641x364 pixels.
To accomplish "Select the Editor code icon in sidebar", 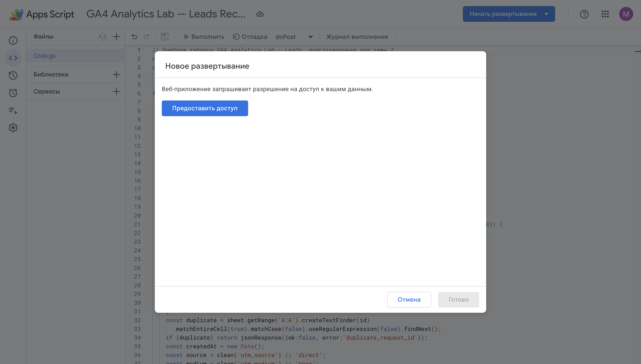I will pyautogui.click(x=13, y=58).
